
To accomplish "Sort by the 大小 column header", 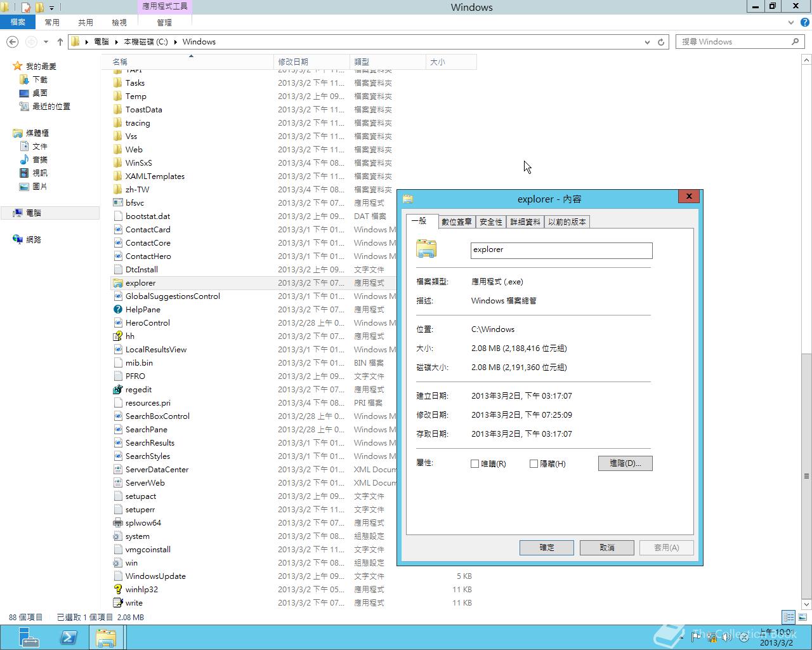I will click(x=451, y=62).
